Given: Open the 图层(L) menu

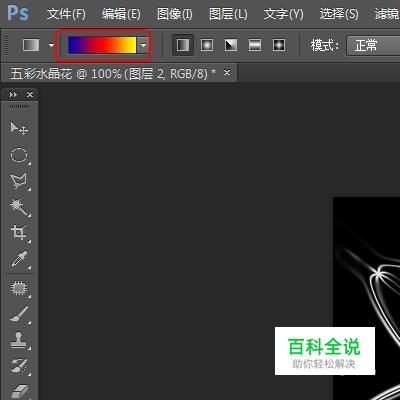Looking at the screenshot, I should (228, 14).
